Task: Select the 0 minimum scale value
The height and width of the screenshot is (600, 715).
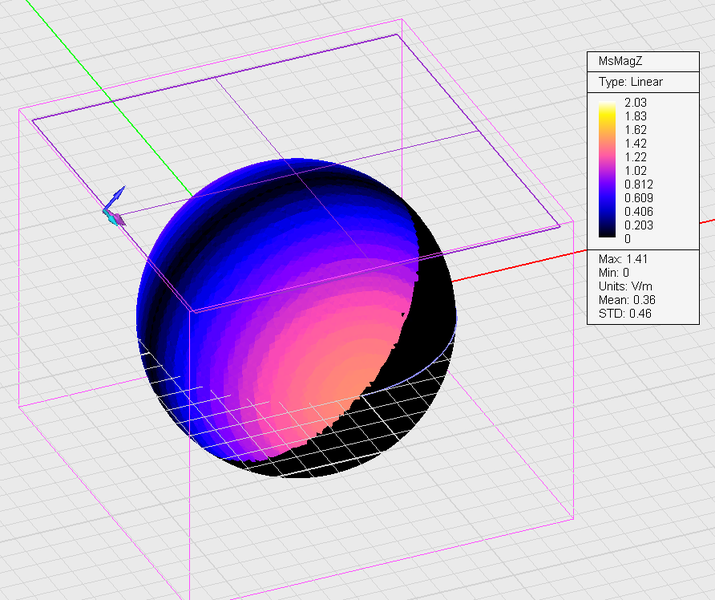Action: click(628, 239)
